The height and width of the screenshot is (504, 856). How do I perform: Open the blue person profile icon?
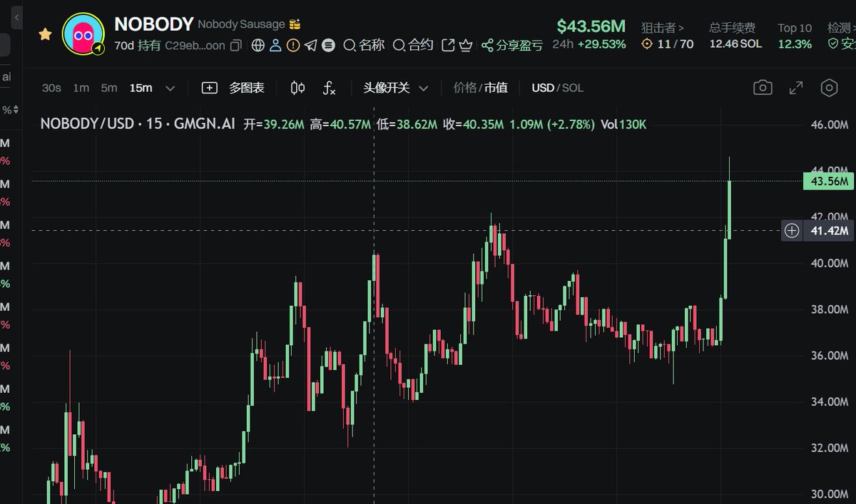(x=275, y=46)
